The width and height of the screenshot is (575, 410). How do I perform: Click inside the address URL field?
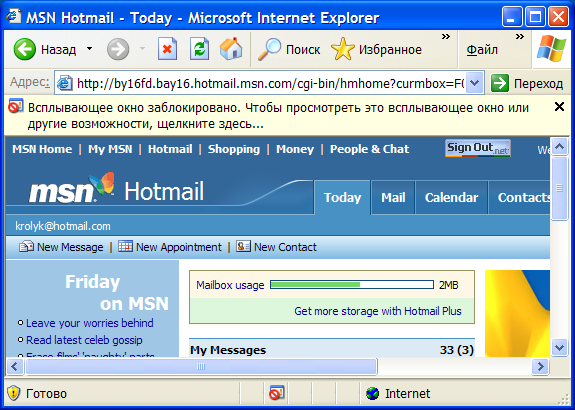pos(270,84)
